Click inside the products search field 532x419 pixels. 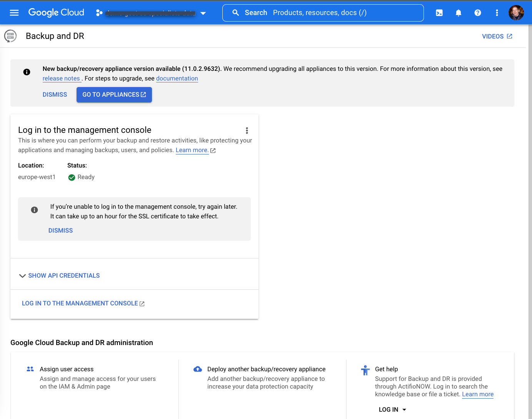click(327, 12)
